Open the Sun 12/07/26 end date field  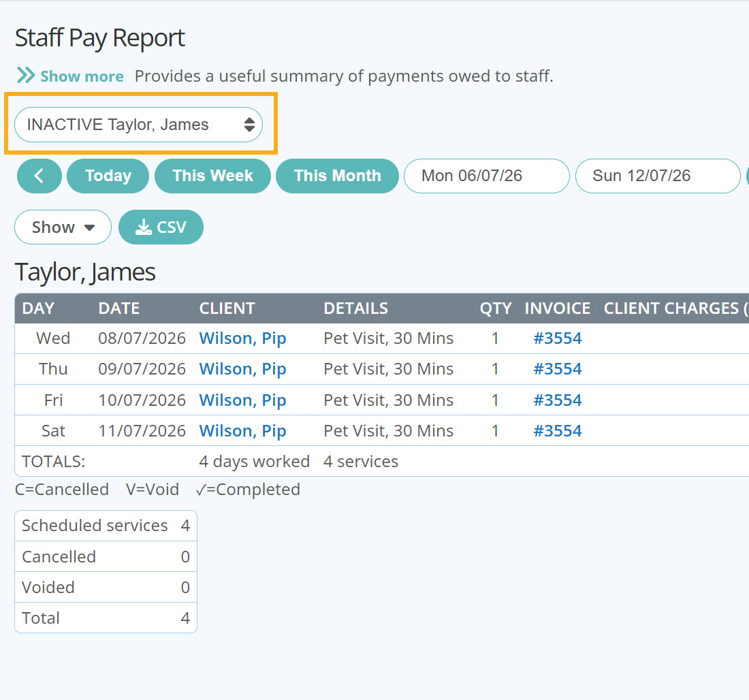click(658, 176)
